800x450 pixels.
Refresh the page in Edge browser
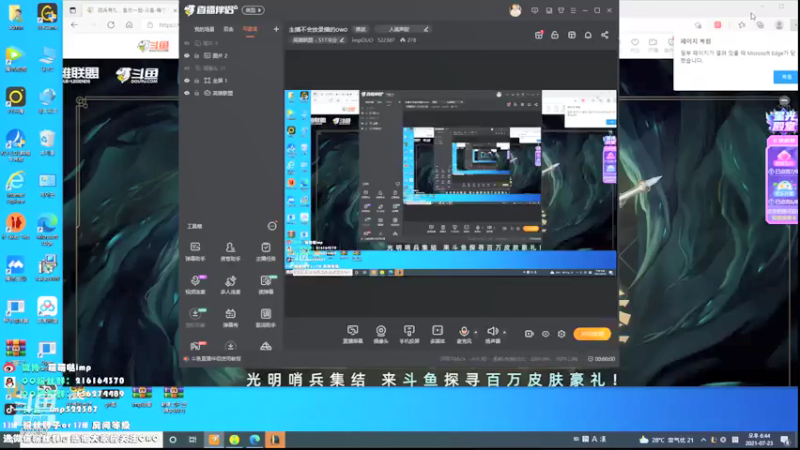pos(111,24)
